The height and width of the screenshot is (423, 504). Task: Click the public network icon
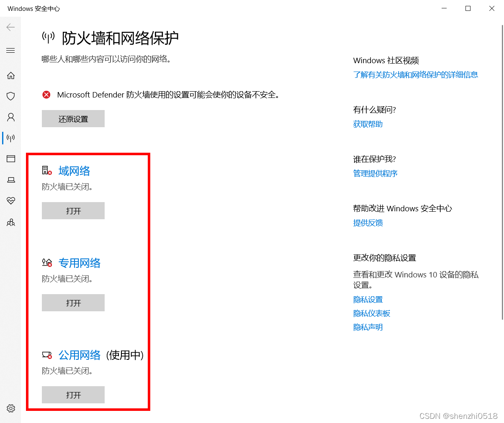click(47, 355)
